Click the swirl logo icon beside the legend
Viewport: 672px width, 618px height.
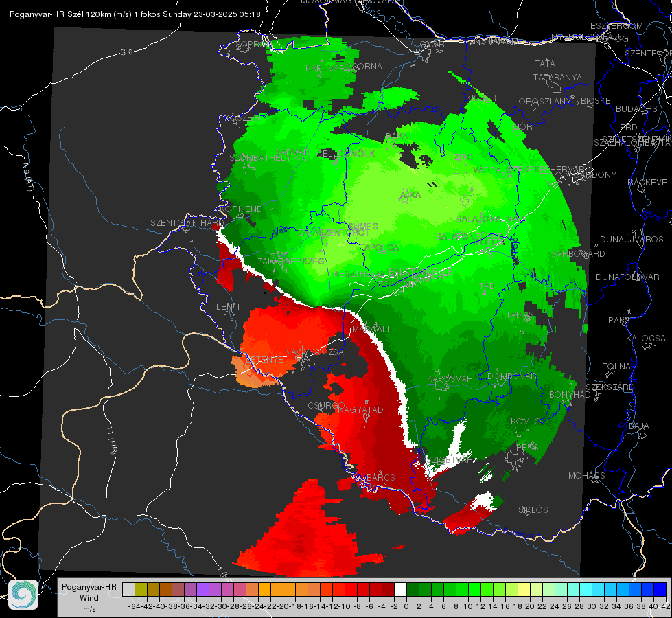point(23,595)
